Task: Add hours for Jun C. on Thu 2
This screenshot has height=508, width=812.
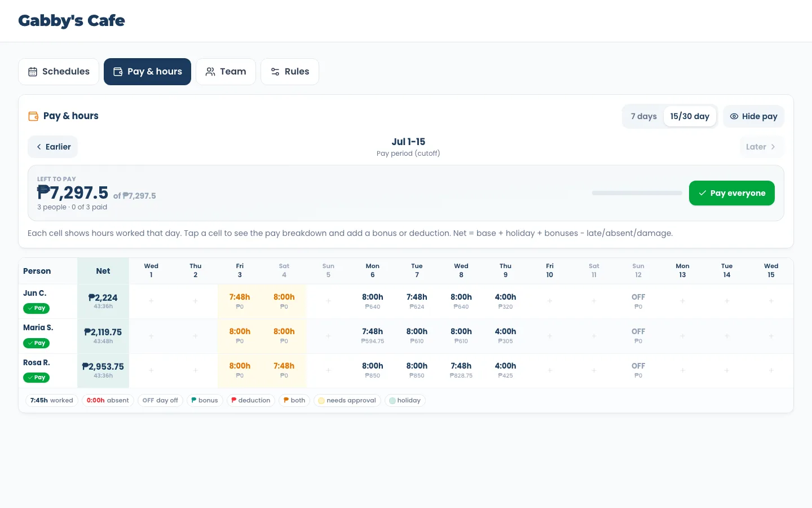Action: click(x=195, y=301)
